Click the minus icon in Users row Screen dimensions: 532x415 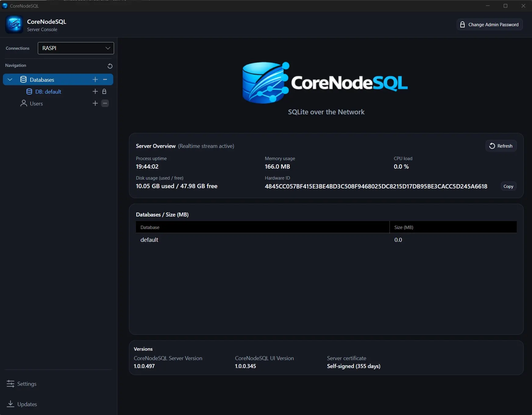(x=105, y=103)
